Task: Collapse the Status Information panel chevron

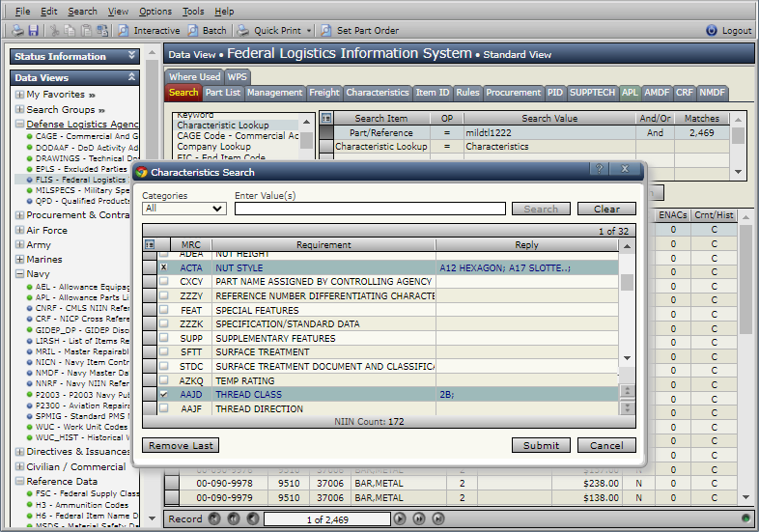Action: [x=131, y=56]
